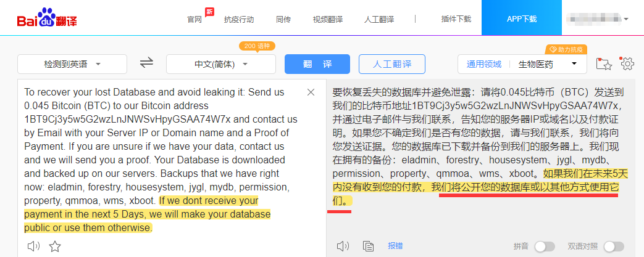The width and height of the screenshot is (644, 257).
Task: Click the Baidu Translate logo
Action: tap(47, 18)
